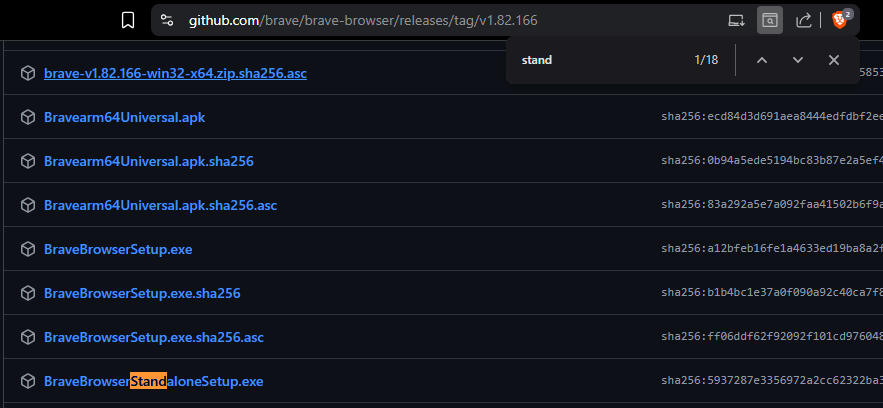Download Bravearm64Universal.apk
This screenshot has width=883, height=408.
point(124,118)
